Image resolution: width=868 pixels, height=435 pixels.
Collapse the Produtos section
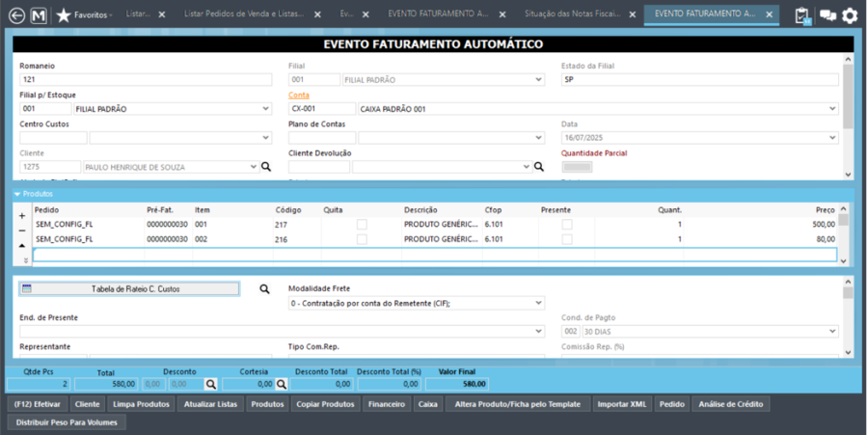pos(17,194)
